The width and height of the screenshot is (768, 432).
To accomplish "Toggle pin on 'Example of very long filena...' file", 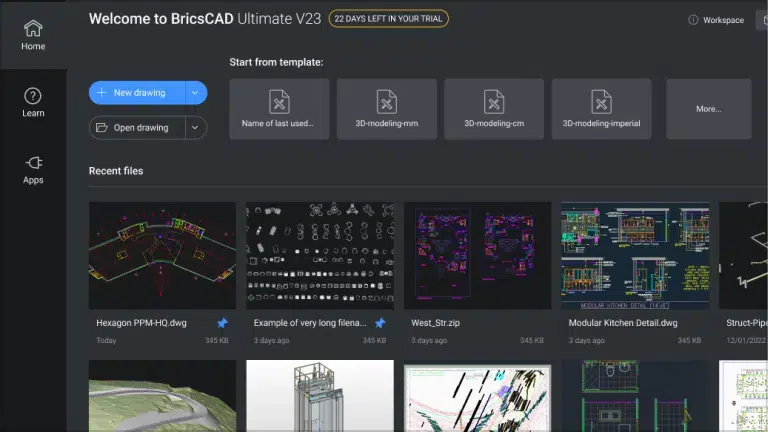I will 380,323.
